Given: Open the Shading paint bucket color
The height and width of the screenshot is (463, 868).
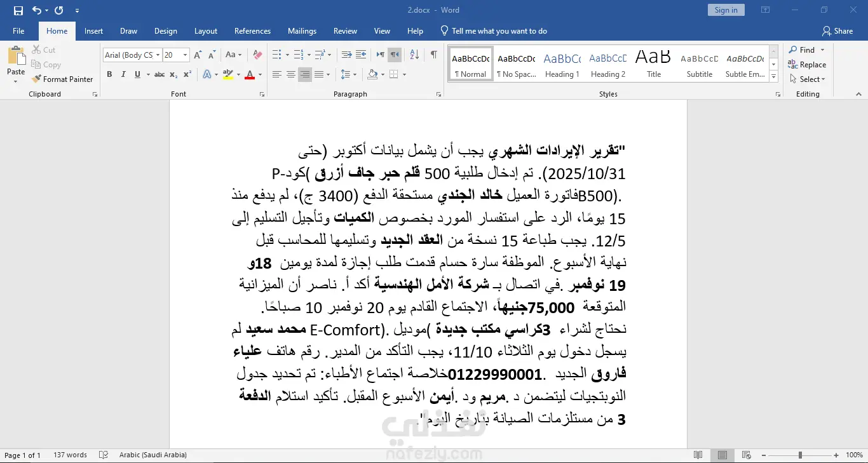Looking at the screenshot, I should (372, 74).
